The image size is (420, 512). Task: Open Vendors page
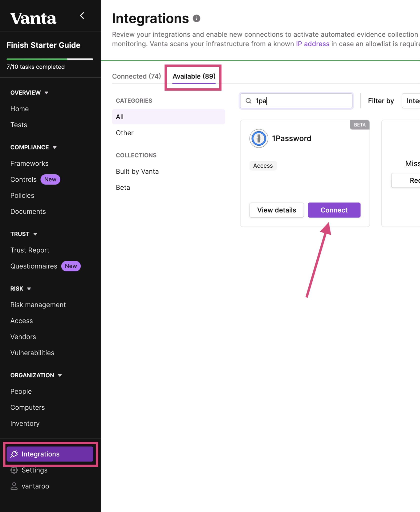23,337
